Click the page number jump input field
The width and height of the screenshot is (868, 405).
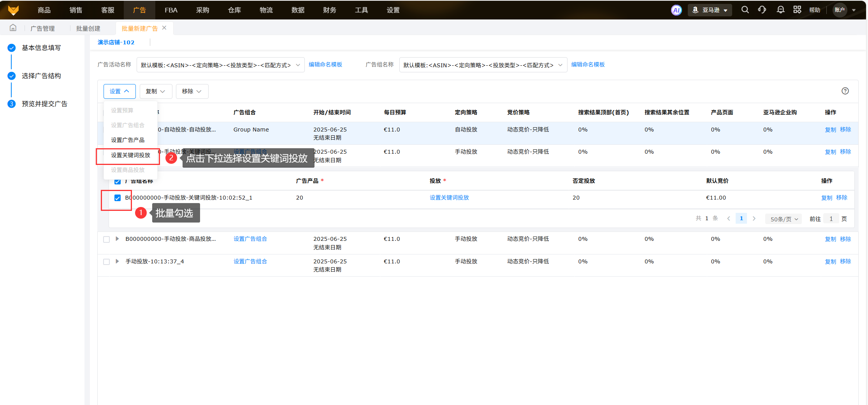pos(831,219)
